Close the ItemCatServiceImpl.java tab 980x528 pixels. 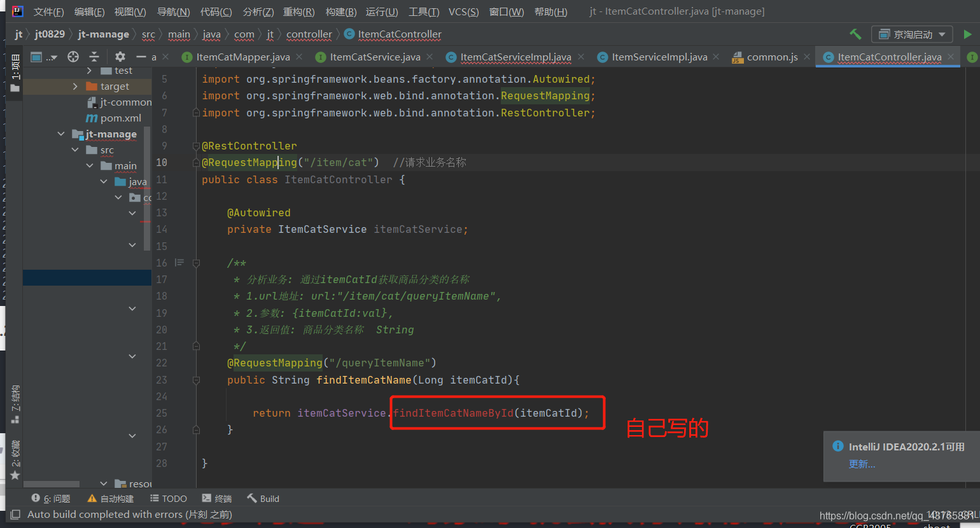[x=581, y=57]
